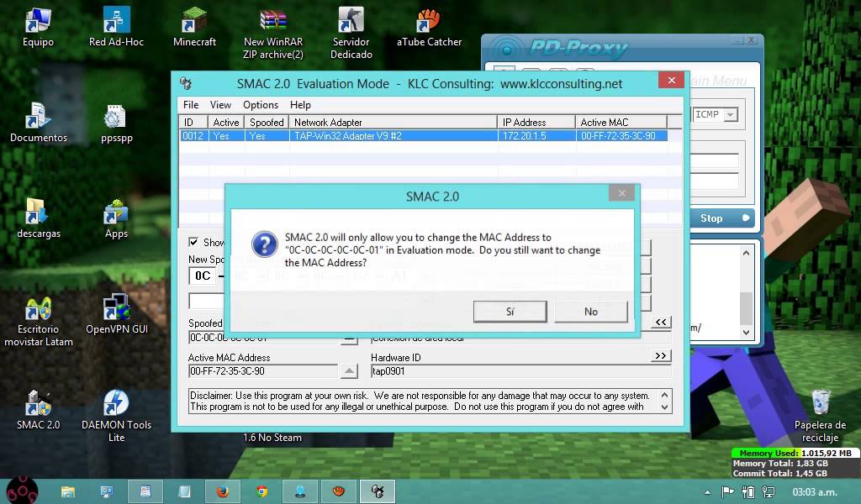Launch Escritorio movistar Latam shortcut
Image resolution: width=861 pixels, height=504 pixels.
tap(39, 322)
